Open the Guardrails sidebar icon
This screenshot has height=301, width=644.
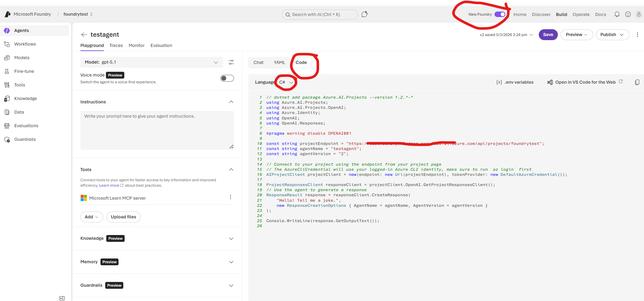[7, 139]
